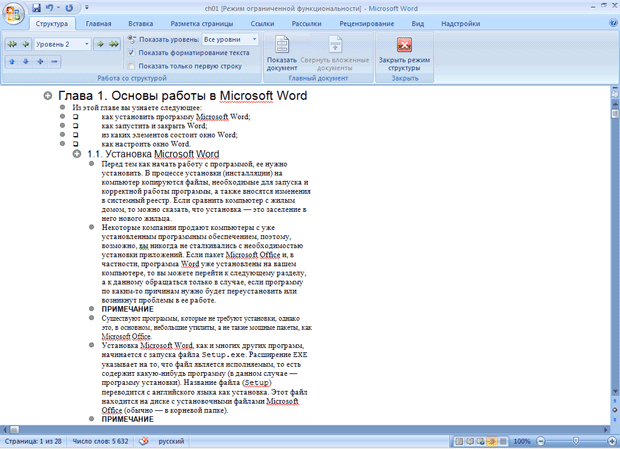Demote to body text double-arrow icon
Image resolution: width=620 pixels, height=449 pixels.
coord(114,44)
